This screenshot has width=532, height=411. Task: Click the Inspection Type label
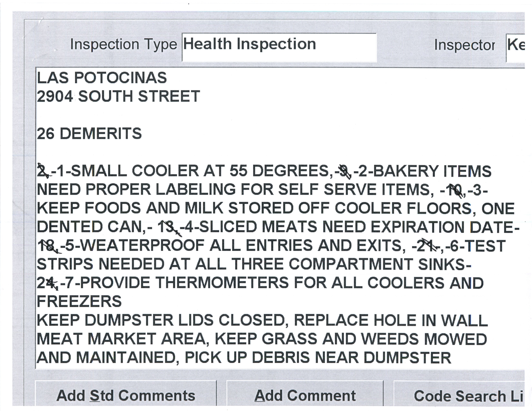(123, 44)
